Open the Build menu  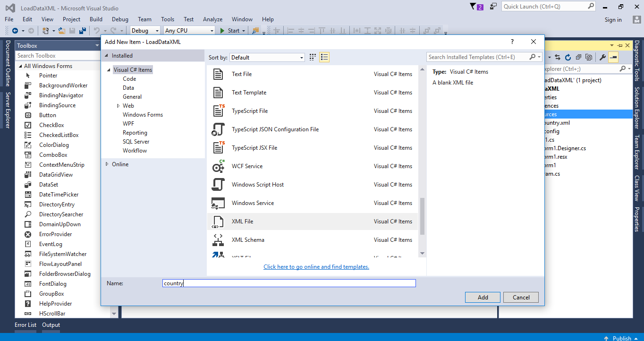pos(96,19)
